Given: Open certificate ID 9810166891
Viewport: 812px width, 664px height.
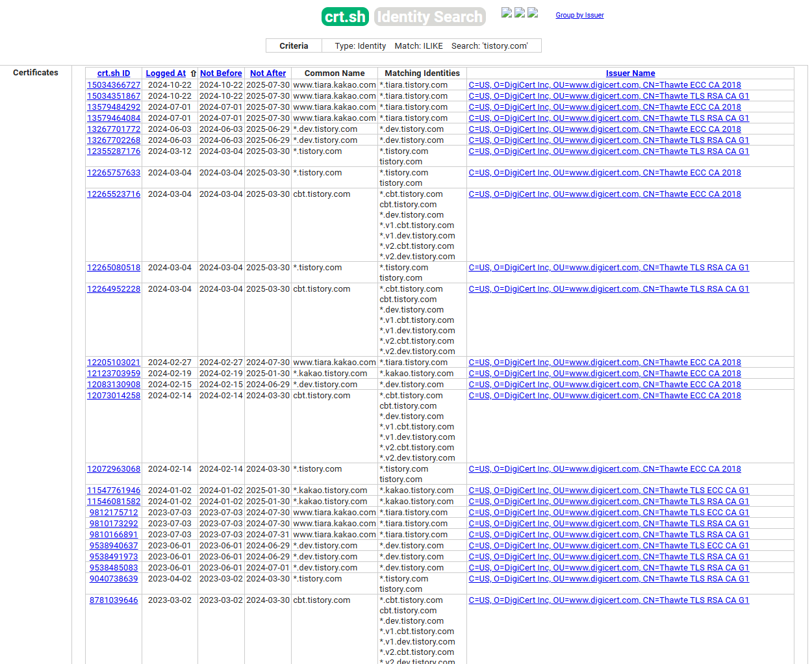Looking at the screenshot, I should (x=114, y=535).
